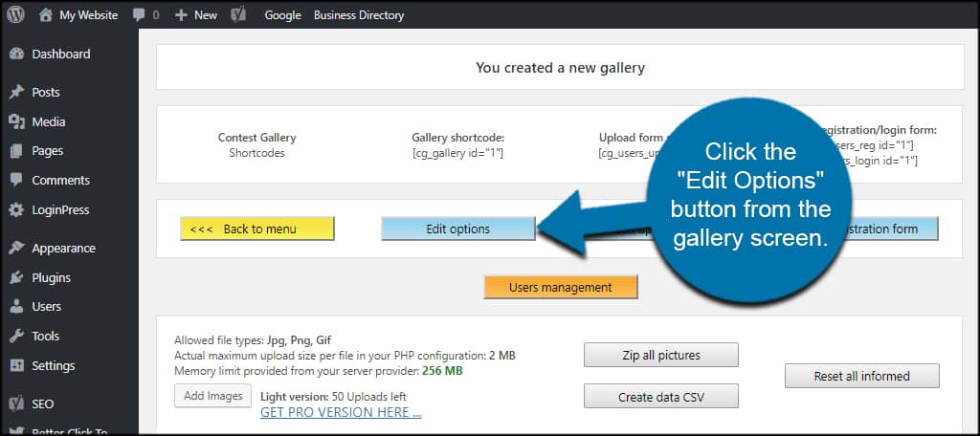Open My Website home icon
Screen dimensions: 980x436
[x=46, y=14]
